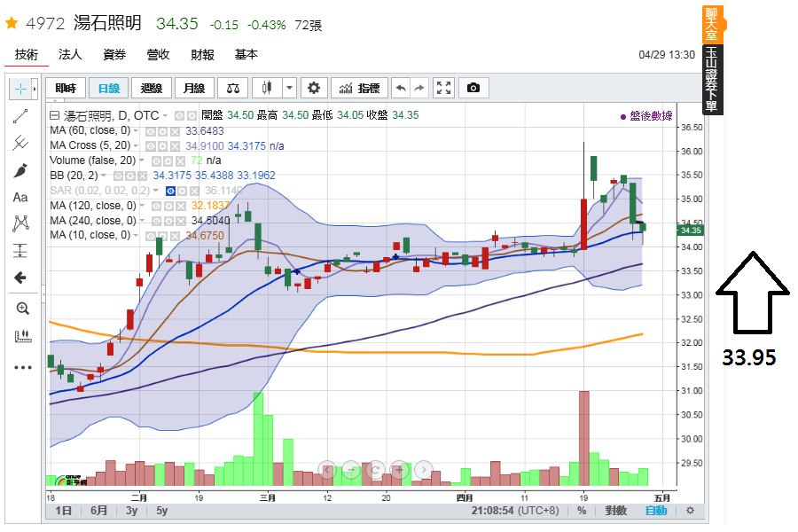This screenshot has width=798, height=532.
Task: Collapse the indicator legend box
Action: [54, 115]
